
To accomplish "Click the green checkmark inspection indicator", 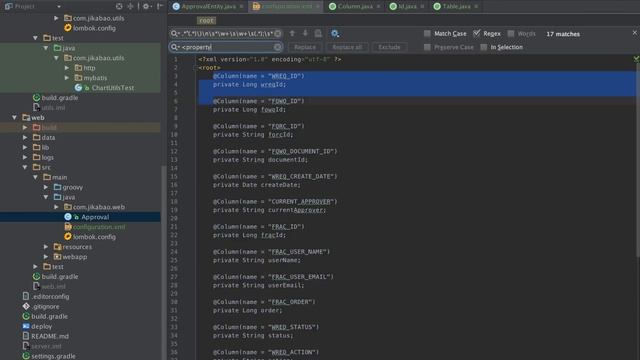I will coord(636,59).
